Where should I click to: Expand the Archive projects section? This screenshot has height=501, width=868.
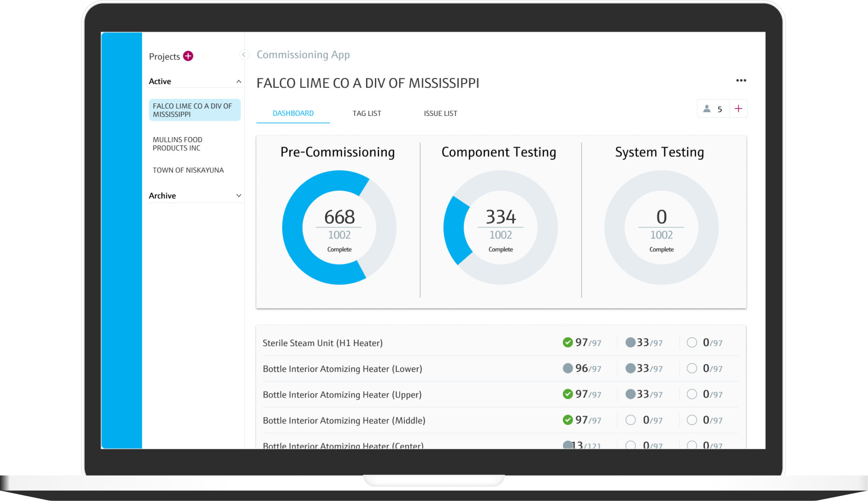point(239,196)
